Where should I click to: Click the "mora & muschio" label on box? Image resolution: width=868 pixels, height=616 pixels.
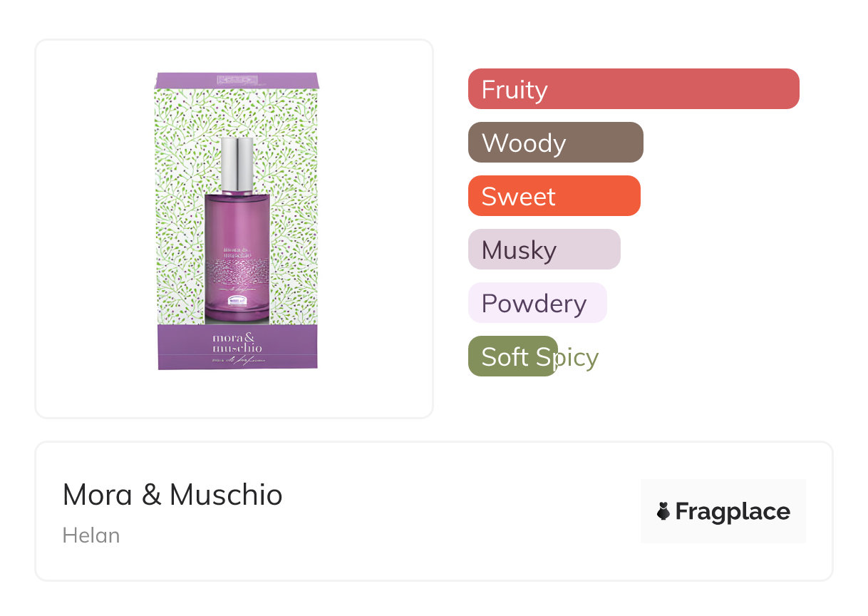pyautogui.click(x=237, y=342)
